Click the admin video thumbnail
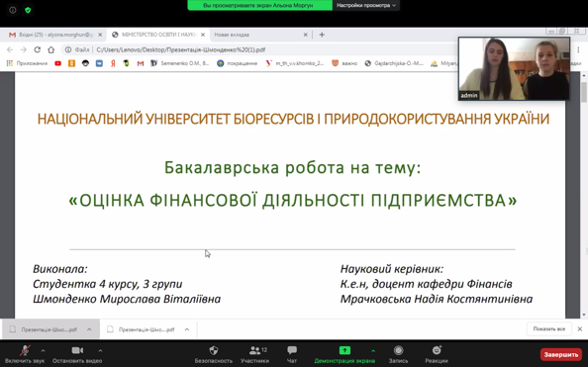Viewport: 588px width, 367px height. click(x=514, y=68)
